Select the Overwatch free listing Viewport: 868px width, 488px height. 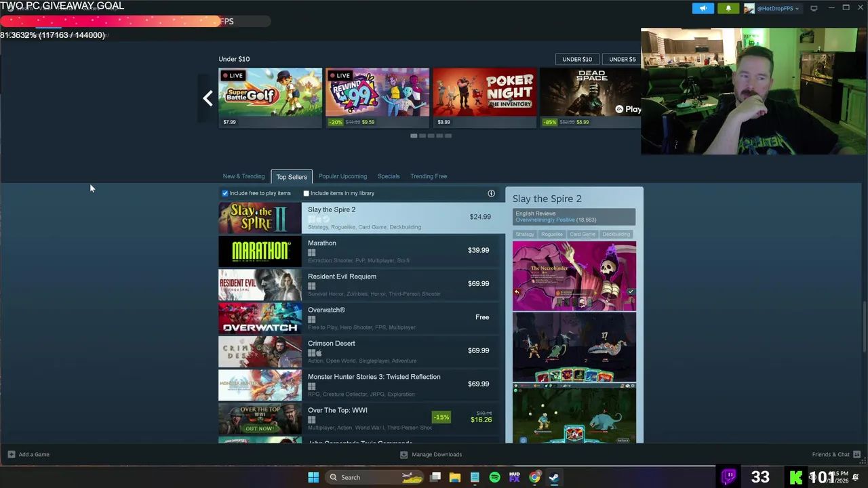361,318
